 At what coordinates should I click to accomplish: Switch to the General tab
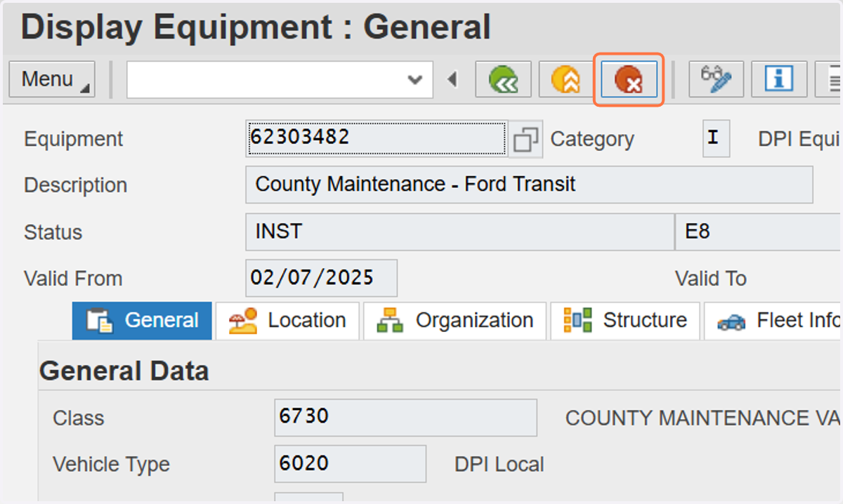[x=142, y=321]
